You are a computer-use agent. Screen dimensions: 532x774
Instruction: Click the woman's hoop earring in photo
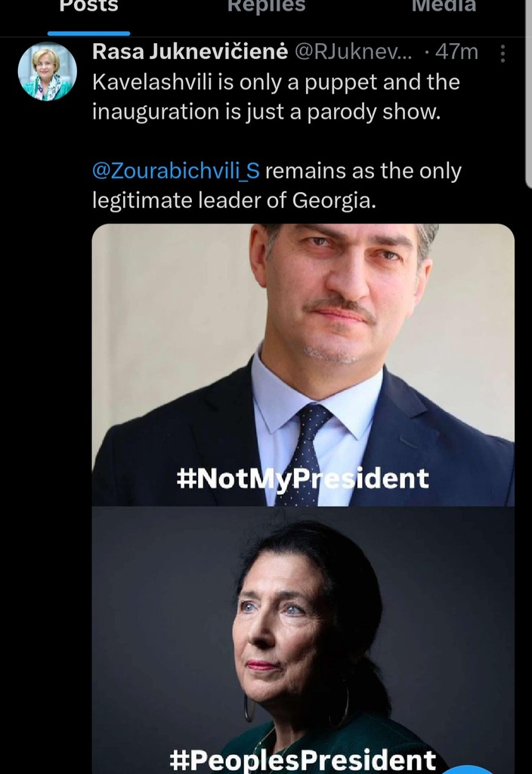click(248, 708)
